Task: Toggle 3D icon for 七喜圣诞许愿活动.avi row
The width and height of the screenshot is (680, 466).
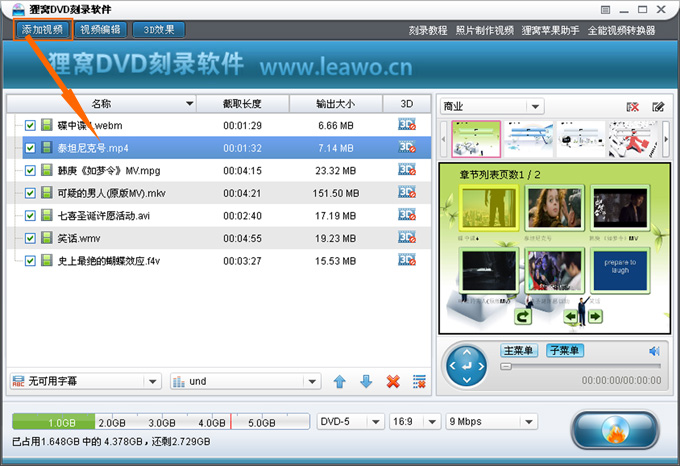Action: point(407,215)
